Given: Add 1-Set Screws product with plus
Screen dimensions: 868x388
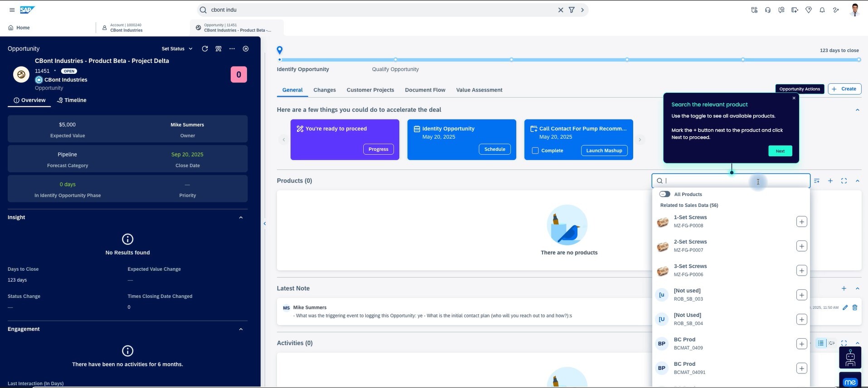Looking at the screenshot, I should 801,221.
